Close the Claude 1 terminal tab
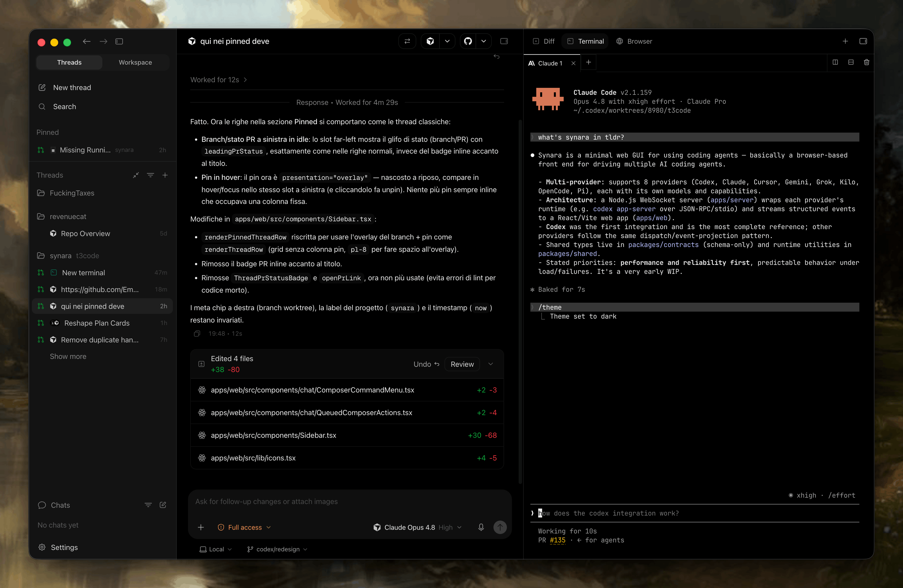This screenshot has height=588, width=903. 573,63
